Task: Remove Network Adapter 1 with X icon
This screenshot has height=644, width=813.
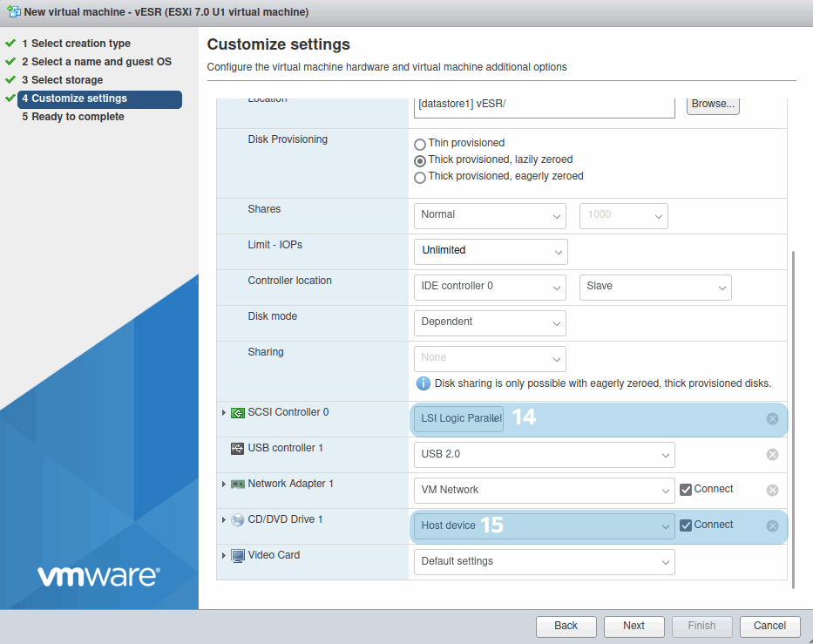Action: click(772, 491)
